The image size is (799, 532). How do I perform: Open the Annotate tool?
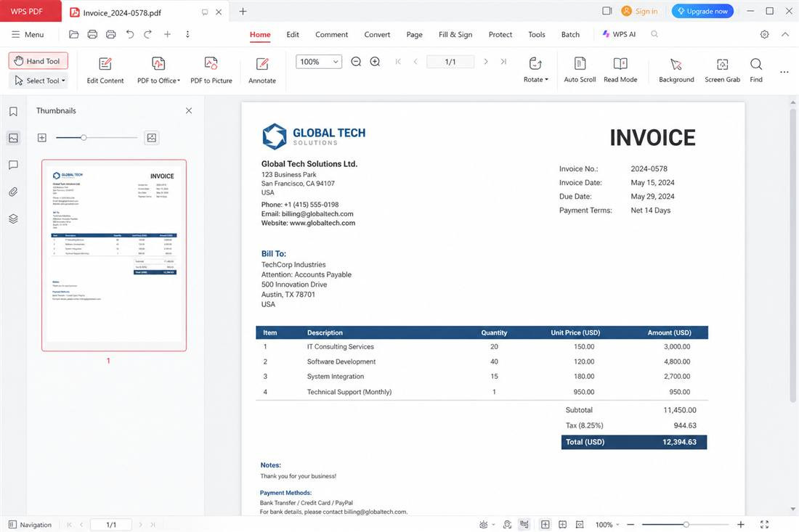pyautogui.click(x=262, y=70)
